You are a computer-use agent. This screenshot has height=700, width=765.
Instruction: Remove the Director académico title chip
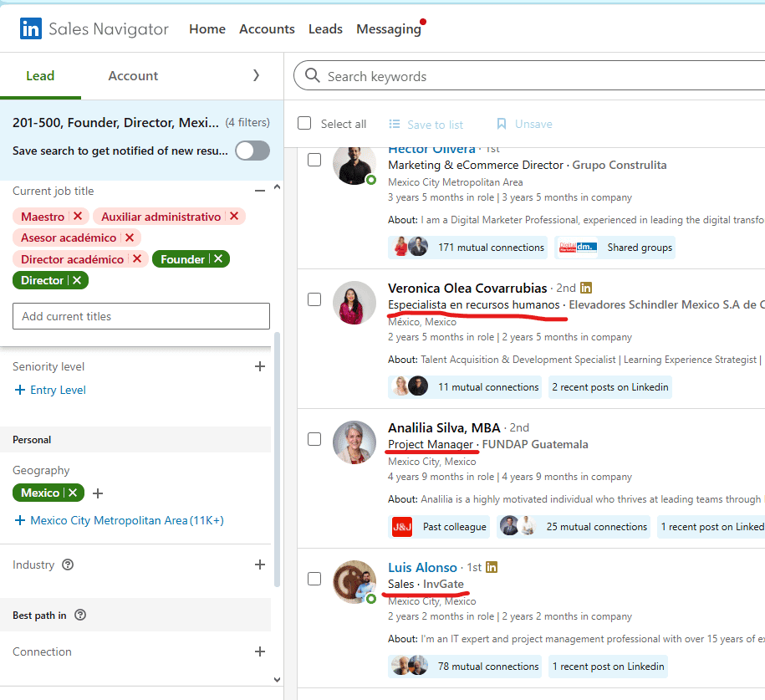click(x=137, y=258)
